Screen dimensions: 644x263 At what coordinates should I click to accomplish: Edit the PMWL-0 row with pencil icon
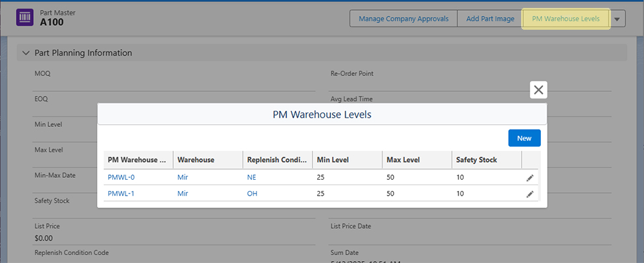[530, 178]
